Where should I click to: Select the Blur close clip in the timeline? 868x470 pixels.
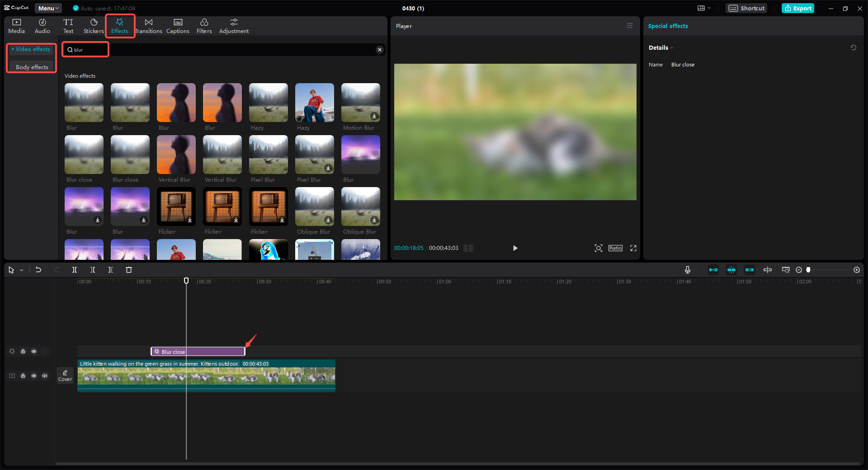198,352
